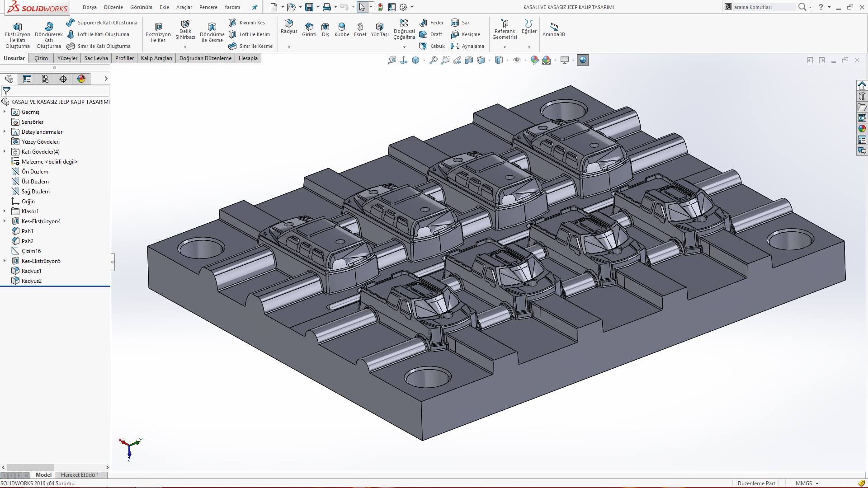Expand Katı Gövdeler(4) folder
This screenshot has width=868, height=488.
[5, 151]
